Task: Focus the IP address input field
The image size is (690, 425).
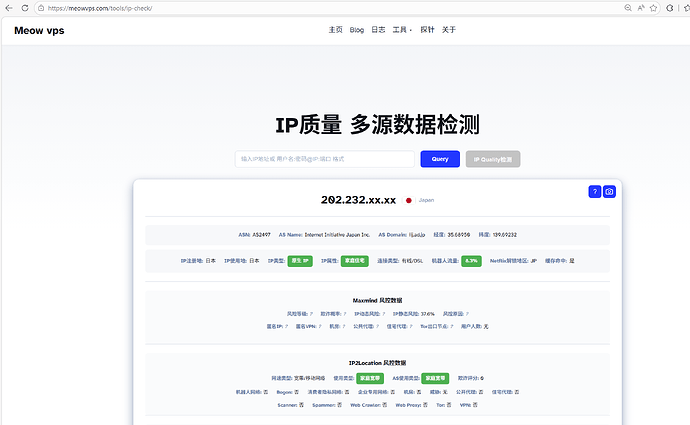Action: pos(325,159)
